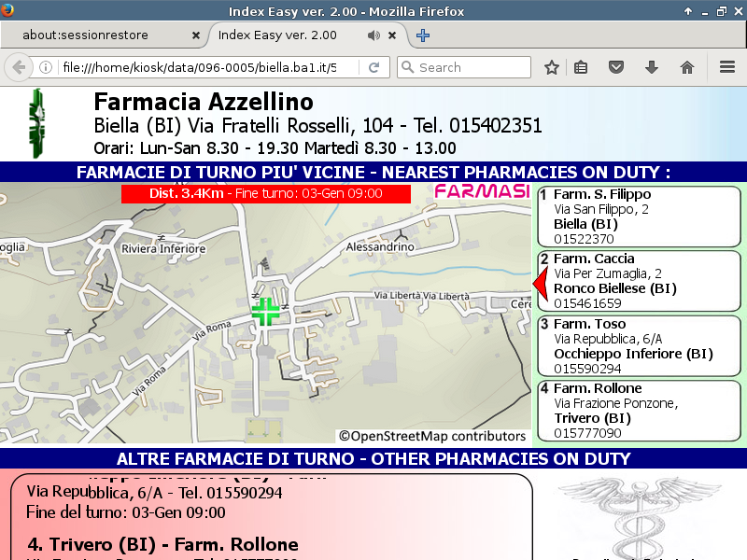Screen dimensions: 747x560
Task: Click the Farmacia Azzellino logo
Action: tap(36, 123)
